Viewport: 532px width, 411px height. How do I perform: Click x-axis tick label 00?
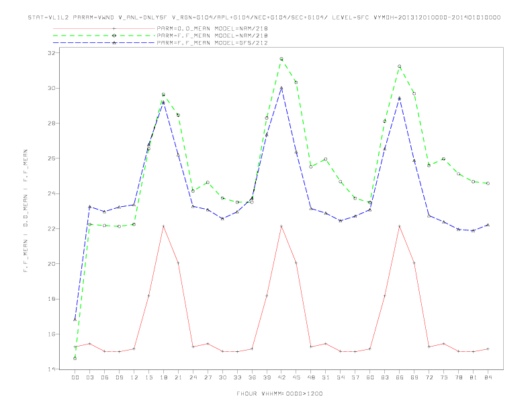coord(75,377)
